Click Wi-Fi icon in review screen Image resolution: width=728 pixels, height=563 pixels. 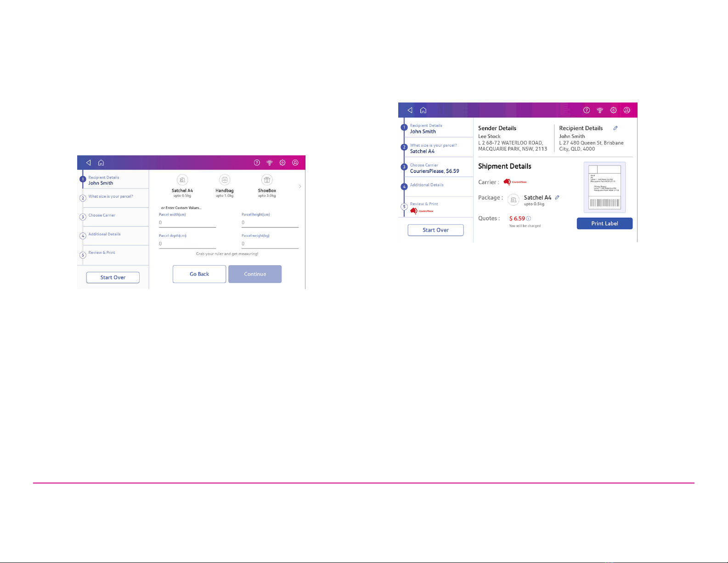[600, 110]
